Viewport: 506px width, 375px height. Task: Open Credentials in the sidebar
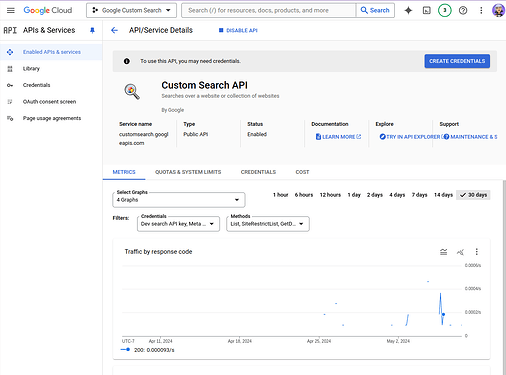pyautogui.click(x=51, y=85)
